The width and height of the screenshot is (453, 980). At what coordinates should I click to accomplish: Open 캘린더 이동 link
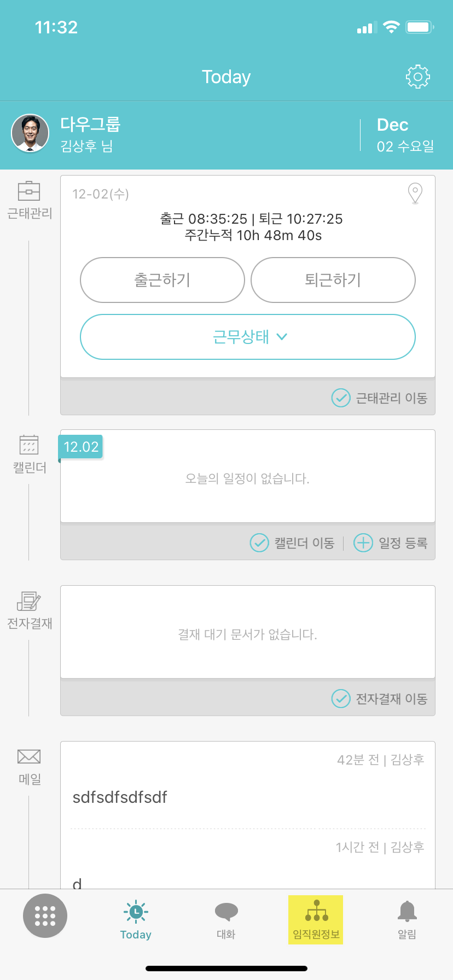(293, 543)
